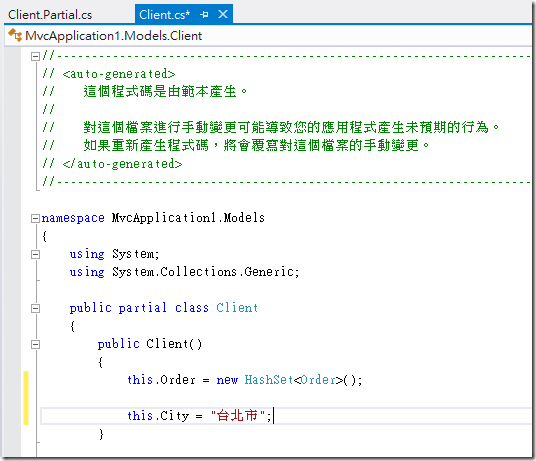Click System.Collections.Generic using line
The height and width of the screenshot is (461, 536).
point(184,272)
